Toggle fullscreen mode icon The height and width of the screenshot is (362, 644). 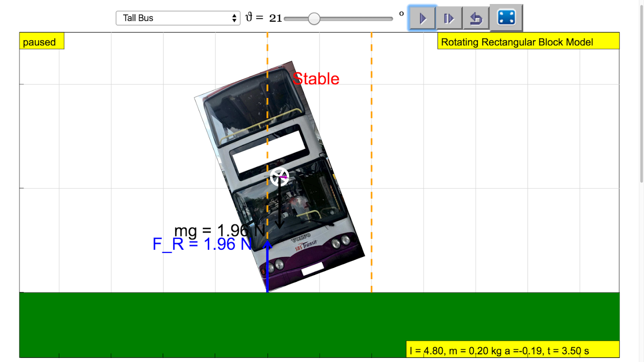point(506,18)
